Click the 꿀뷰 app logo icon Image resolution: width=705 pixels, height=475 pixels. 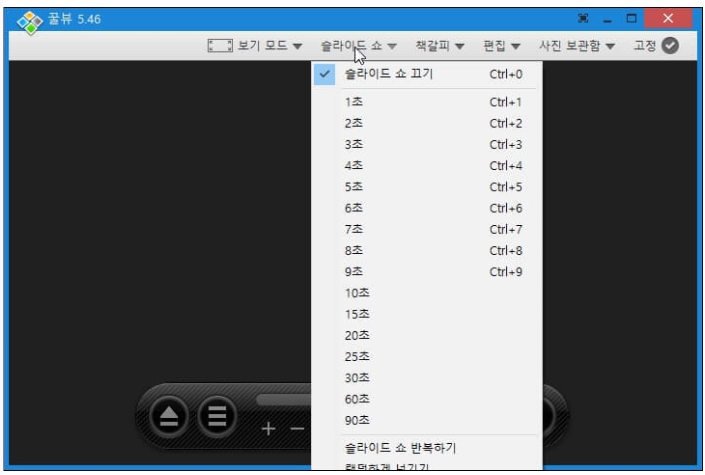[x=30, y=22]
